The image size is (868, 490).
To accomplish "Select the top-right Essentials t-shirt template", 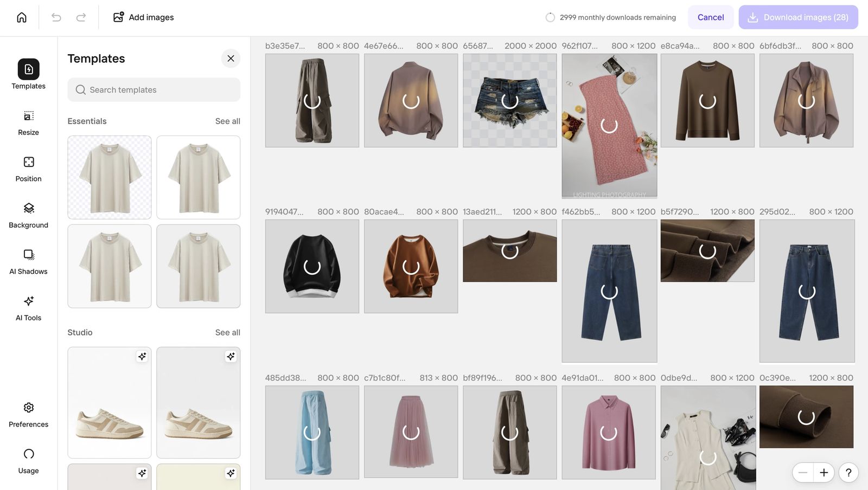I will [199, 177].
